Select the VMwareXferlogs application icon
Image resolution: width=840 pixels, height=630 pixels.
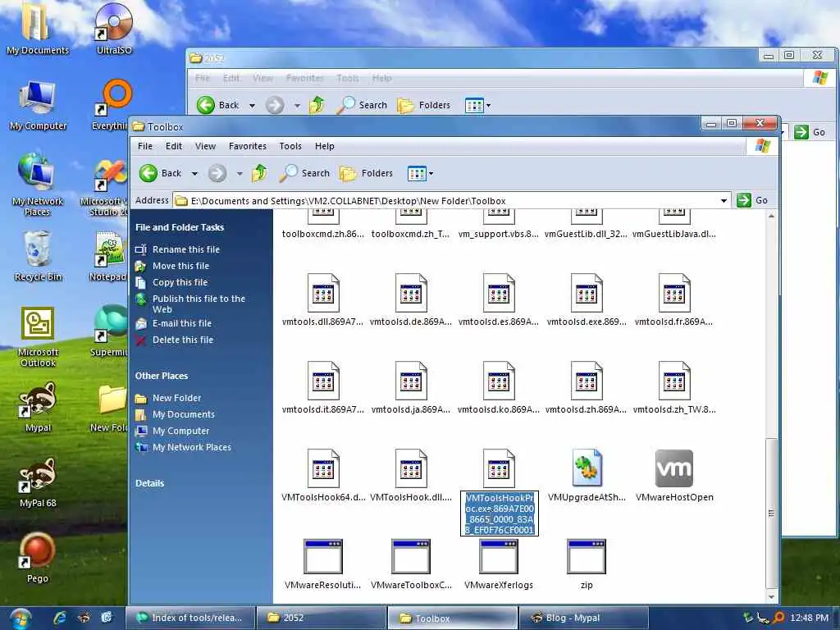pos(499,557)
